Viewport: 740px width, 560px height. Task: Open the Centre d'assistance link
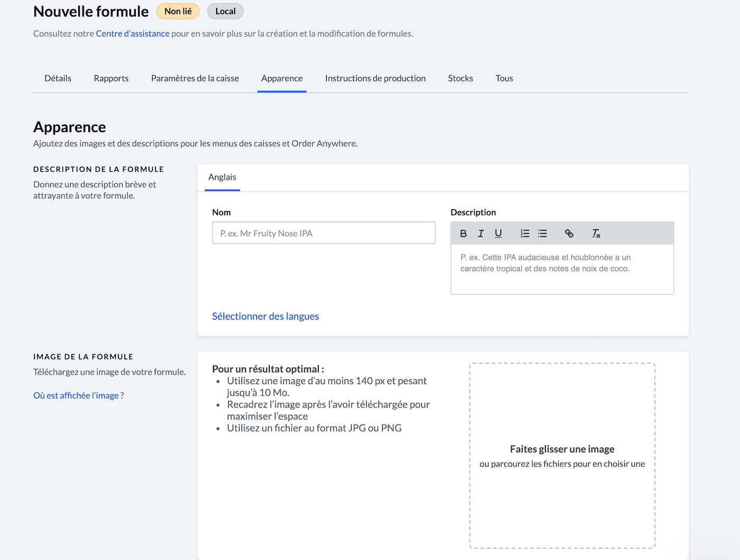click(x=133, y=33)
